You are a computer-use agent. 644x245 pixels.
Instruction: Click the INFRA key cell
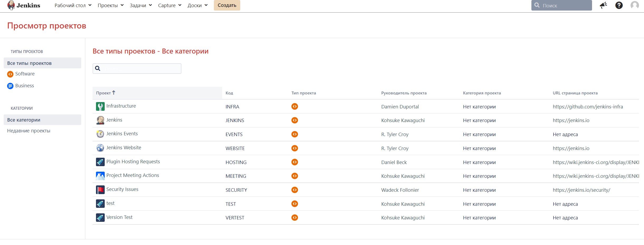[x=232, y=107]
